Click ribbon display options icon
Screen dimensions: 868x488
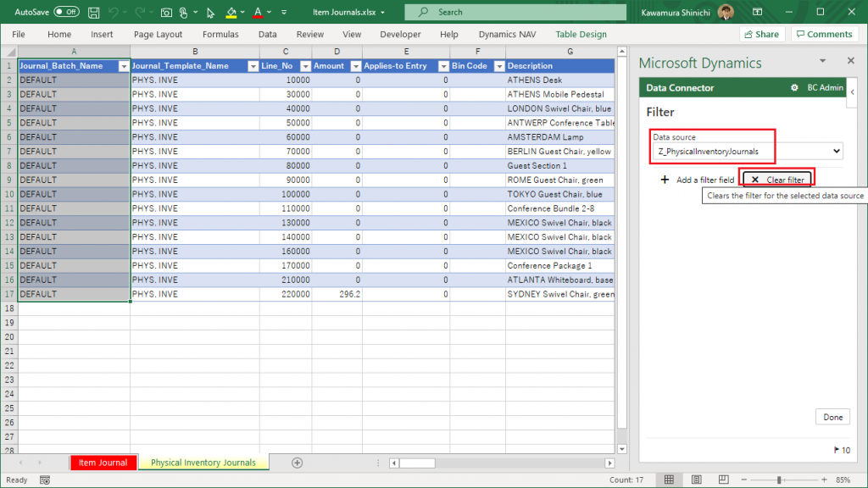click(757, 12)
